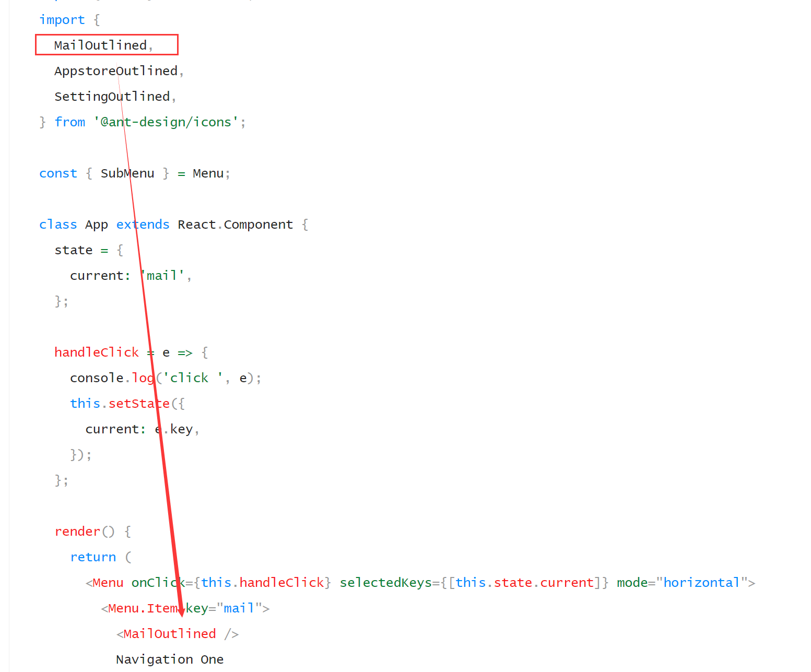Click the '<Menu.Item' opening tag
The height and width of the screenshot is (672, 811).
[139, 608]
